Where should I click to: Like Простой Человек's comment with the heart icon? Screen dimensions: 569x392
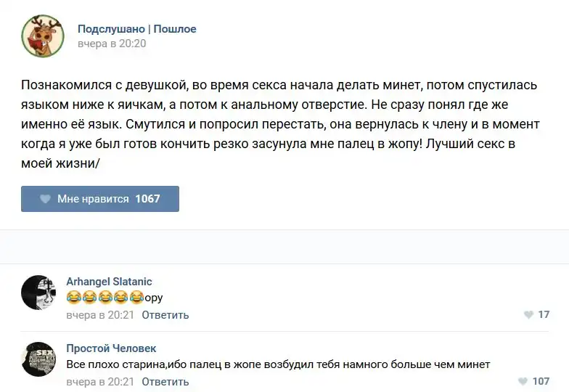pos(523,382)
